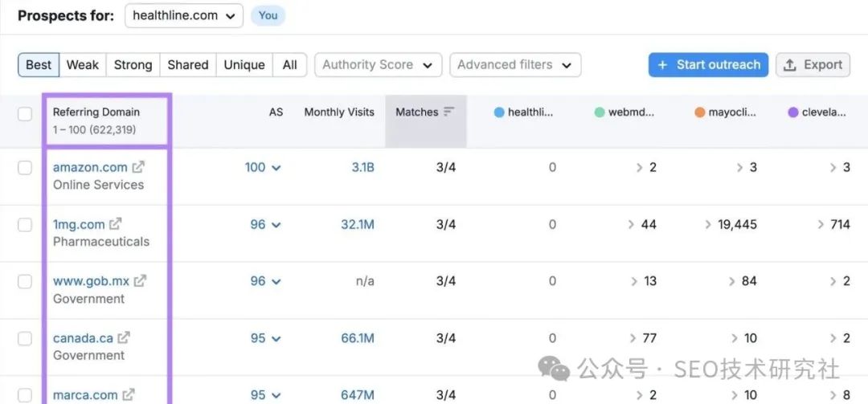Image resolution: width=868 pixels, height=404 pixels.
Task: Switch to the All tab
Action: 289,65
